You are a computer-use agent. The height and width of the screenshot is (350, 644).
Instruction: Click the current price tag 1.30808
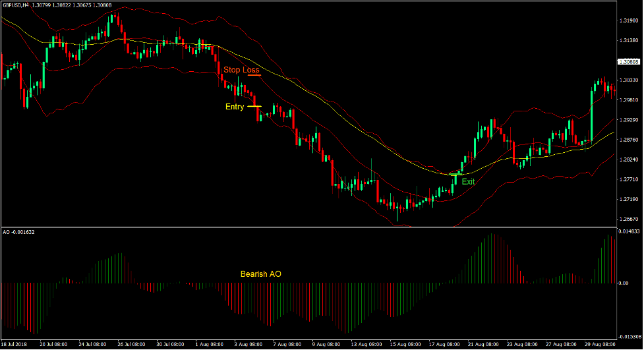pos(629,62)
